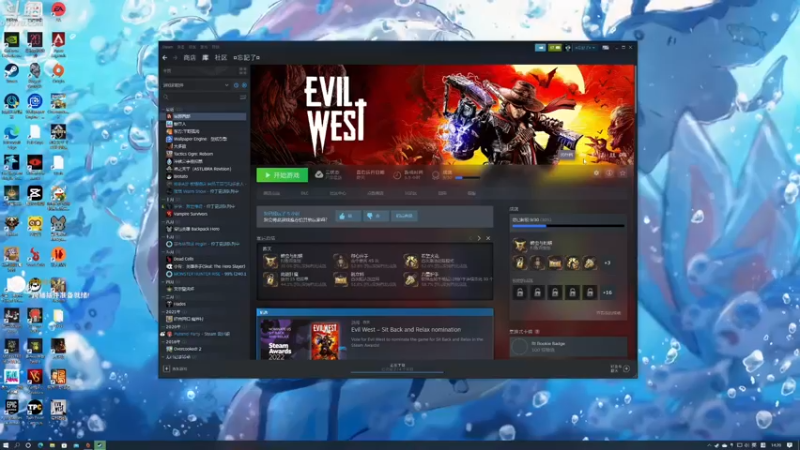Screen dimensions: 800x450
Task: Click the game info icon
Action: (609, 173)
